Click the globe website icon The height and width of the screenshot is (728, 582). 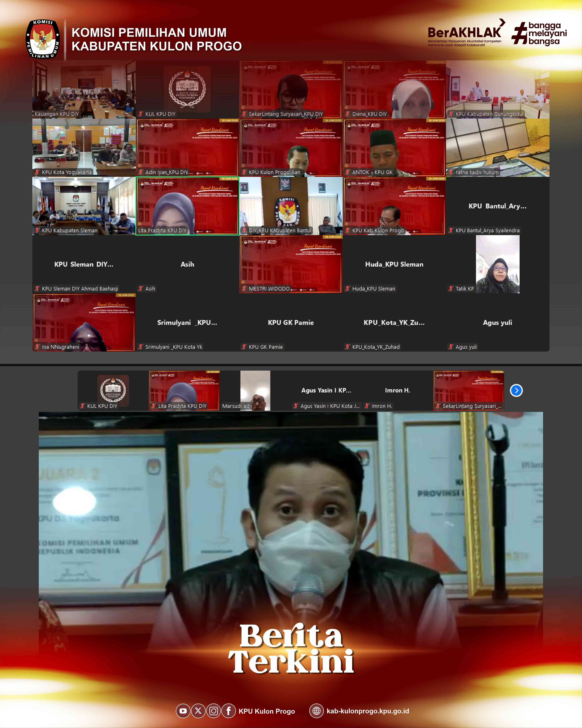tap(316, 711)
